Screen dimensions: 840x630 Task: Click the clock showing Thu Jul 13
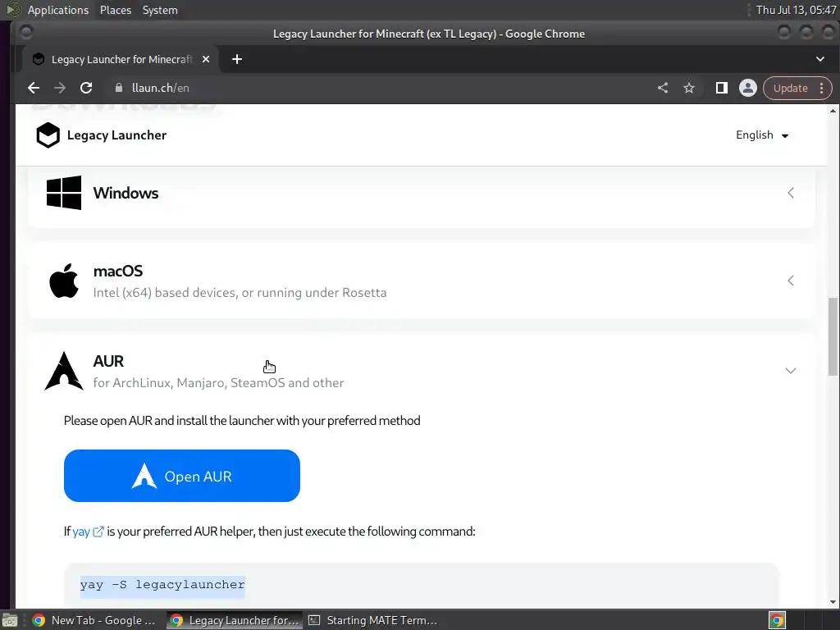(796, 10)
